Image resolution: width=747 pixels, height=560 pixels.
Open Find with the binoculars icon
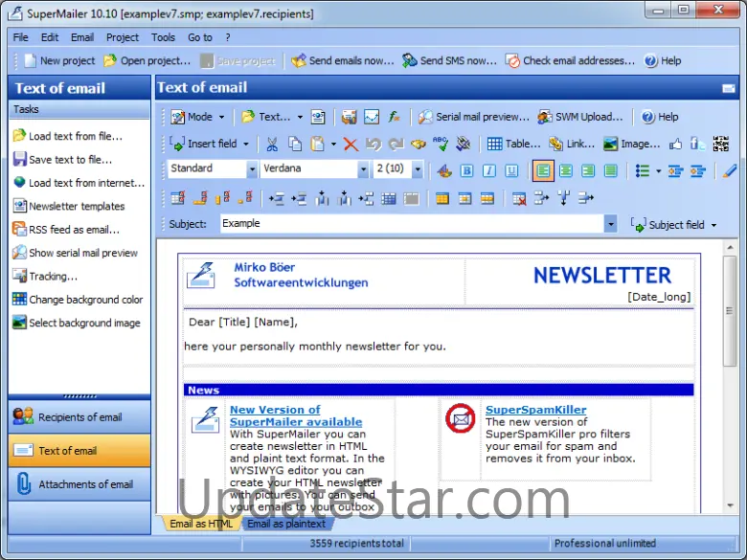419,144
